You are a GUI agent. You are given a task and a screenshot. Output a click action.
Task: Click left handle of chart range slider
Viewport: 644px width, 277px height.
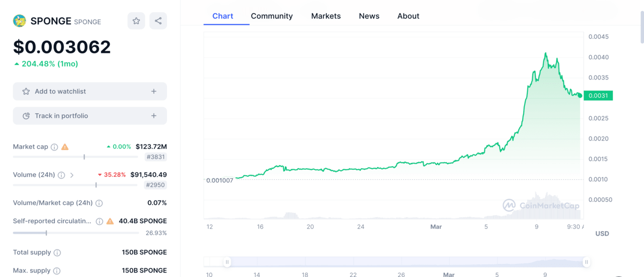click(227, 262)
